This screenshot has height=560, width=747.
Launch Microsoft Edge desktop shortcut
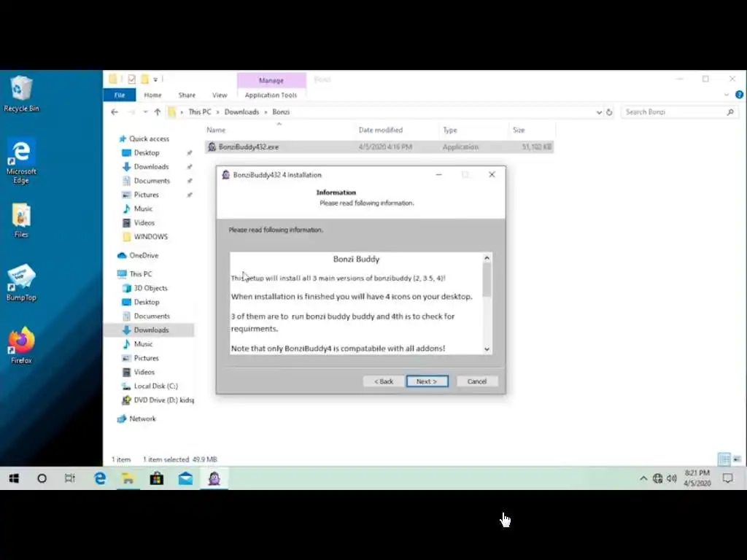pyautogui.click(x=21, y=160)
